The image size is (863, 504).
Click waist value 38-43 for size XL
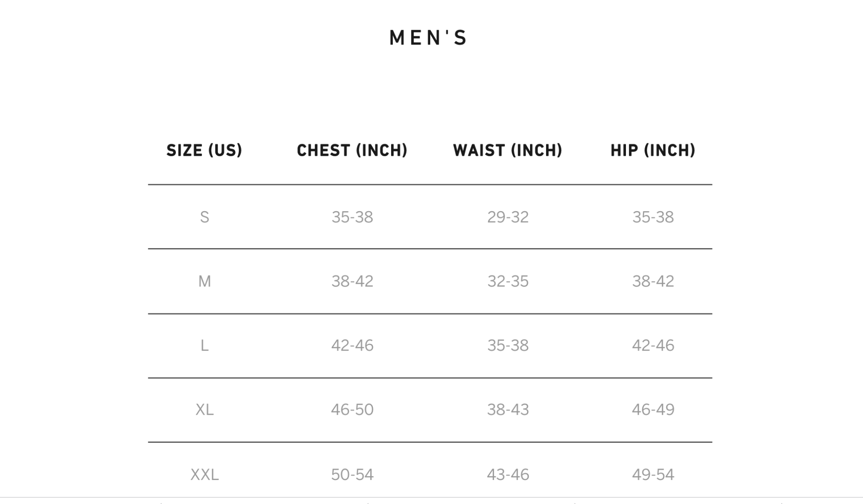(507, 409)
